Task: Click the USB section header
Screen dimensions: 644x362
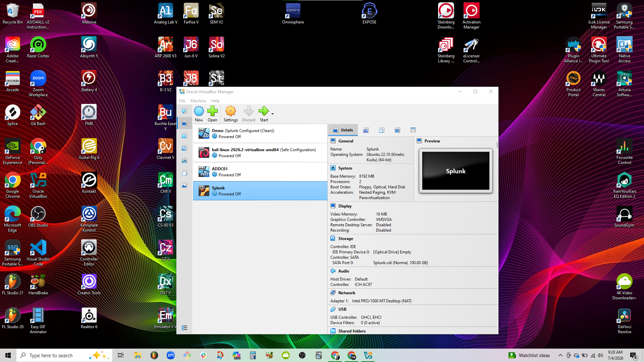Action: [x=342, y=309]
